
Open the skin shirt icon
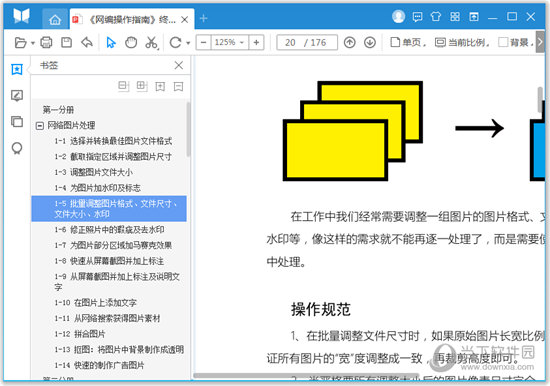[x=436, y=16]
